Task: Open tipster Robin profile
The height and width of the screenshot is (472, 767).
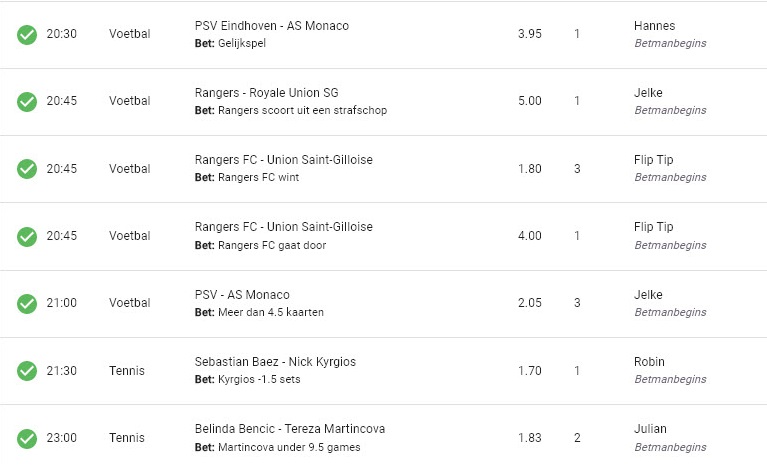Action: [x=649, y=362]
